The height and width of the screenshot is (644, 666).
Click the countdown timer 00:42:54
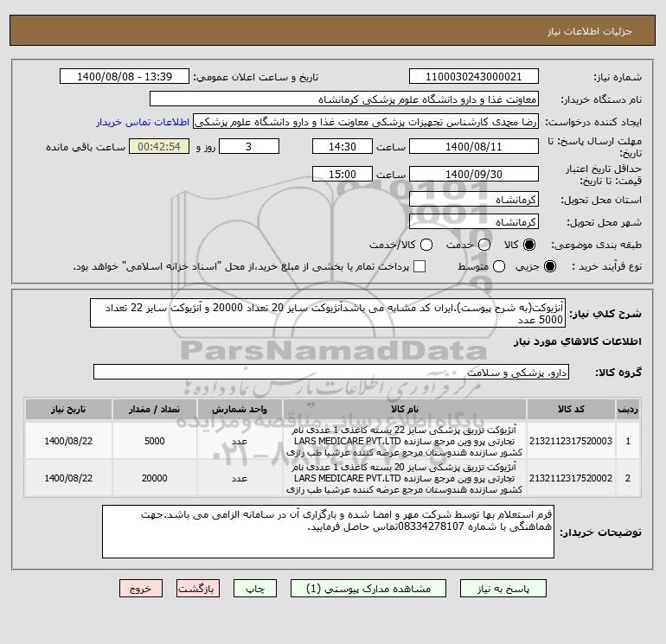click(x=159, y=147)
